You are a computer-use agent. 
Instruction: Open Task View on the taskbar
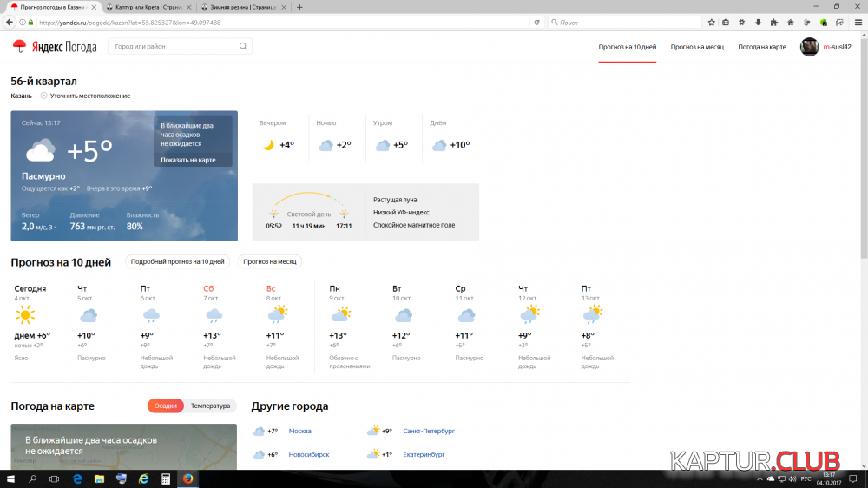pyautogui.click(x=54, y=478)
